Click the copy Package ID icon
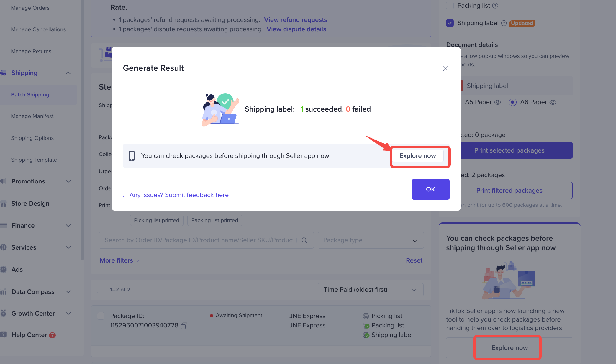616x364 pixels. click(x=184, y=326)
